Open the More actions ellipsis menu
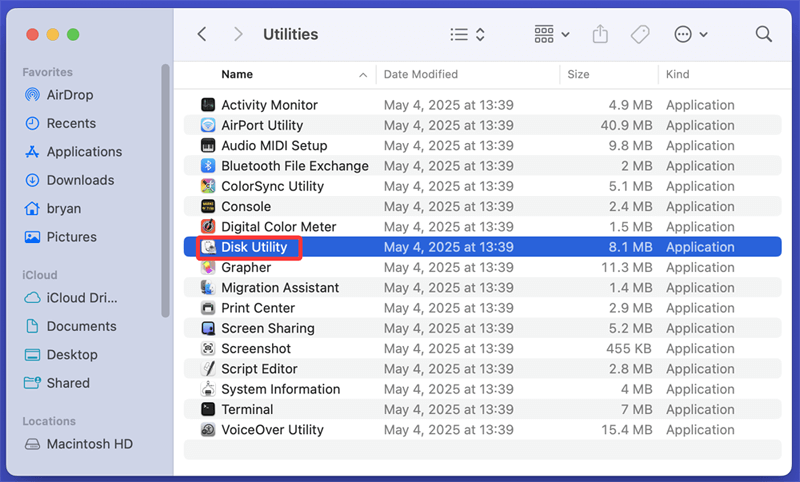The width and height of the screenshot is (800, 482). click(691, 34)
